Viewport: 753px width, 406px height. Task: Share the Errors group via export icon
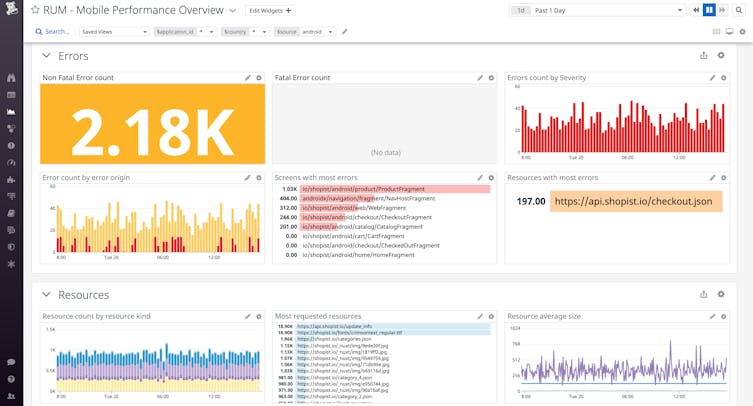pyautogui.click(x=704, y=55)
